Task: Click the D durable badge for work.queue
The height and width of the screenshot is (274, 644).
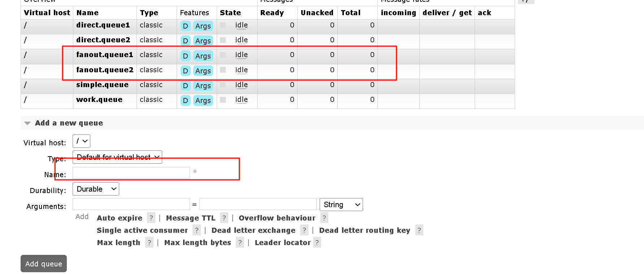Action: pos(185,100)
